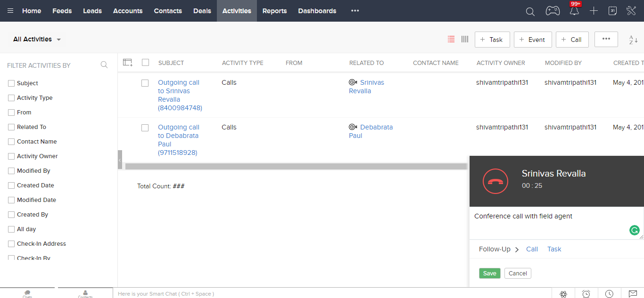
Task: Open Chats in the bottom bar
Action: tap(27, 293)
